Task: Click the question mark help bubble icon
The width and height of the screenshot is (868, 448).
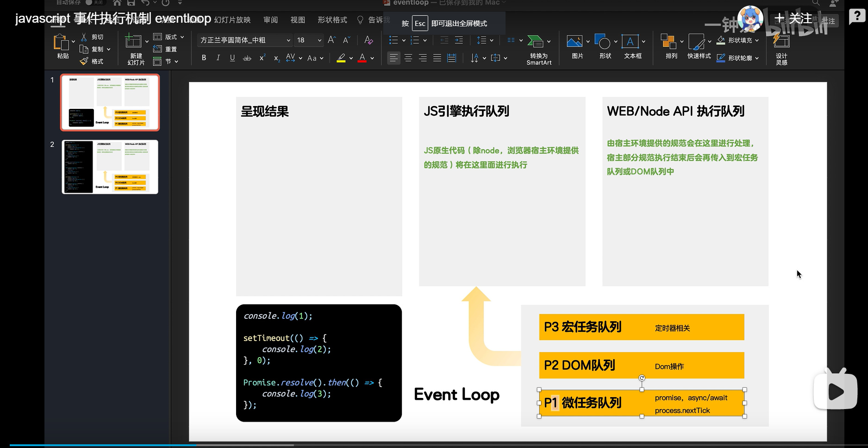Action: point(857,16)
